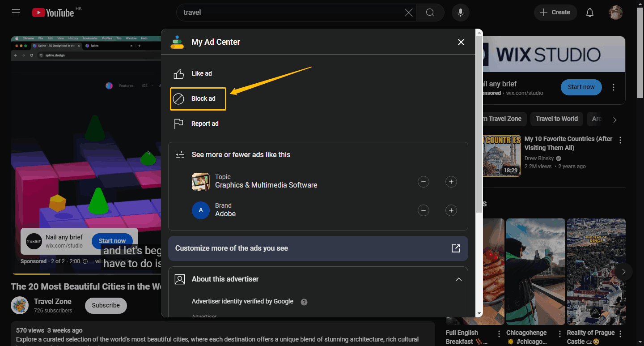See more Adobe brand ads

[x=451, y=210]
